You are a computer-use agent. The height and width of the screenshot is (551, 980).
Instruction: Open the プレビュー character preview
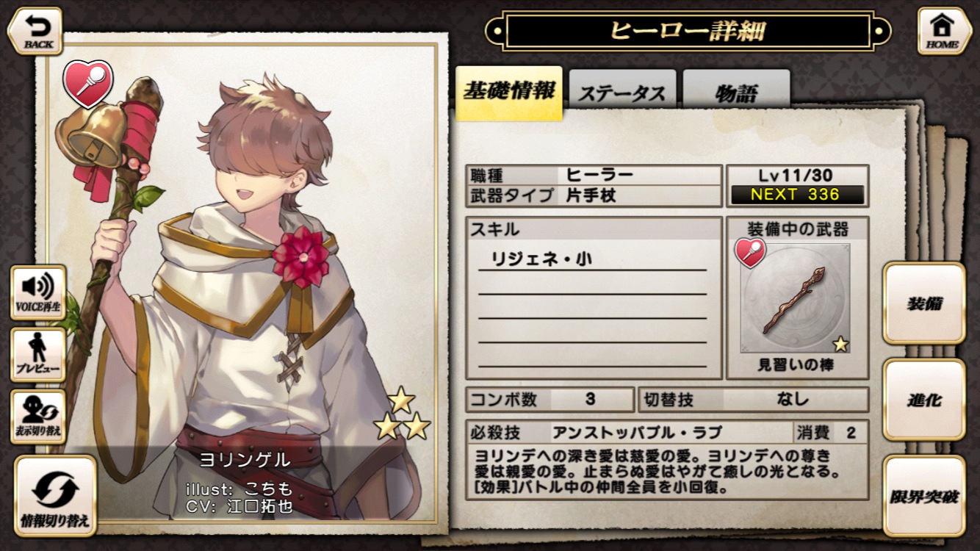coord(37,355)
